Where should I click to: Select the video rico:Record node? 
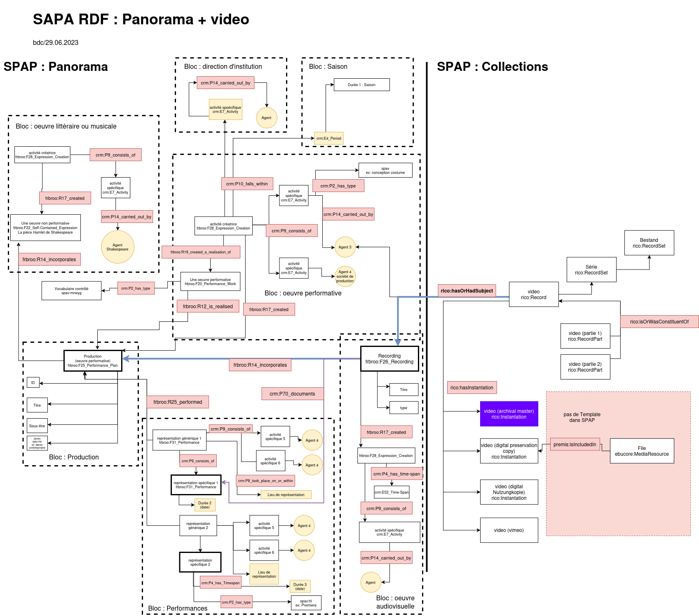pyautogui.click(x=534, y=294)
